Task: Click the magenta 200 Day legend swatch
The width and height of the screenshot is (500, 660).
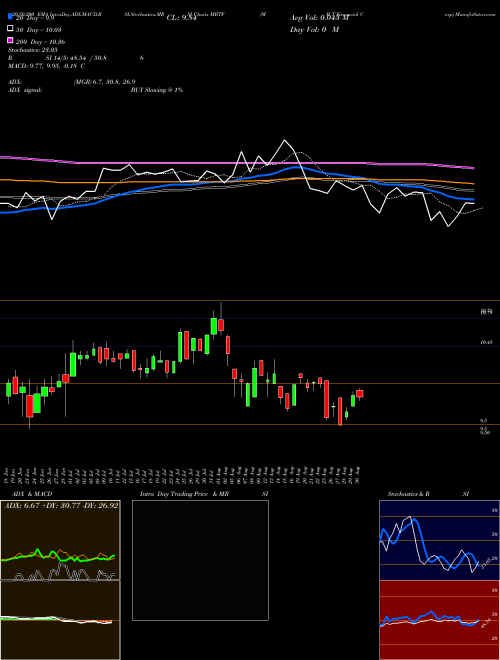Action: point(10,41)
